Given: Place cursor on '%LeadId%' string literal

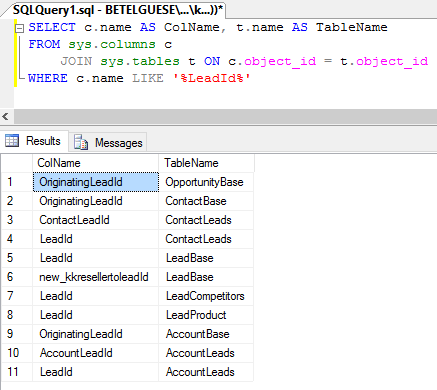Looking at the screenshot, I should click(x=212, y=78).
